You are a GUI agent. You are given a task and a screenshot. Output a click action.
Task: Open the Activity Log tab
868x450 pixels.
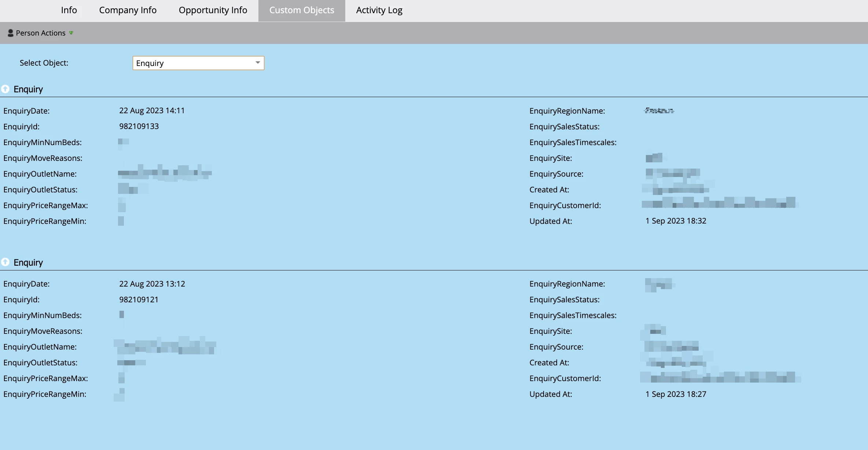379,10
